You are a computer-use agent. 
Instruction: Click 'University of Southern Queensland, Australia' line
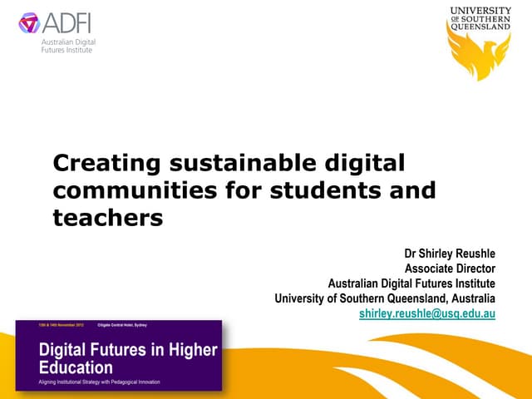[x=385, y=298]
